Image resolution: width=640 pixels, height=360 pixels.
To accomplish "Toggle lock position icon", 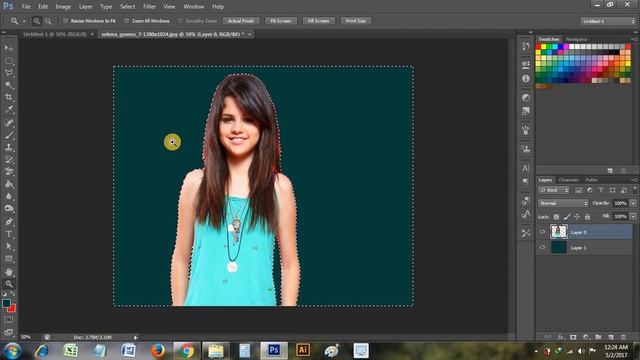I will (577, 217).
